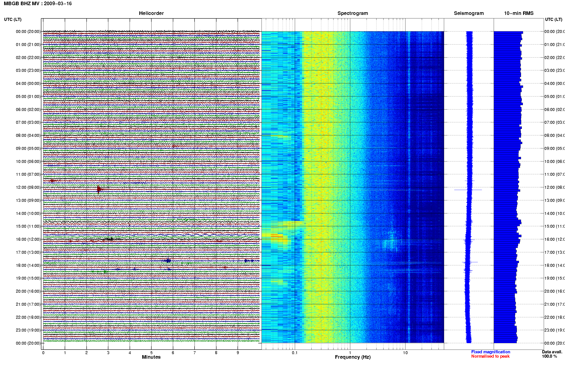
Task: Click the orange low-frequency patch near 16:00 in spectrogram
Action: [277, 236]
